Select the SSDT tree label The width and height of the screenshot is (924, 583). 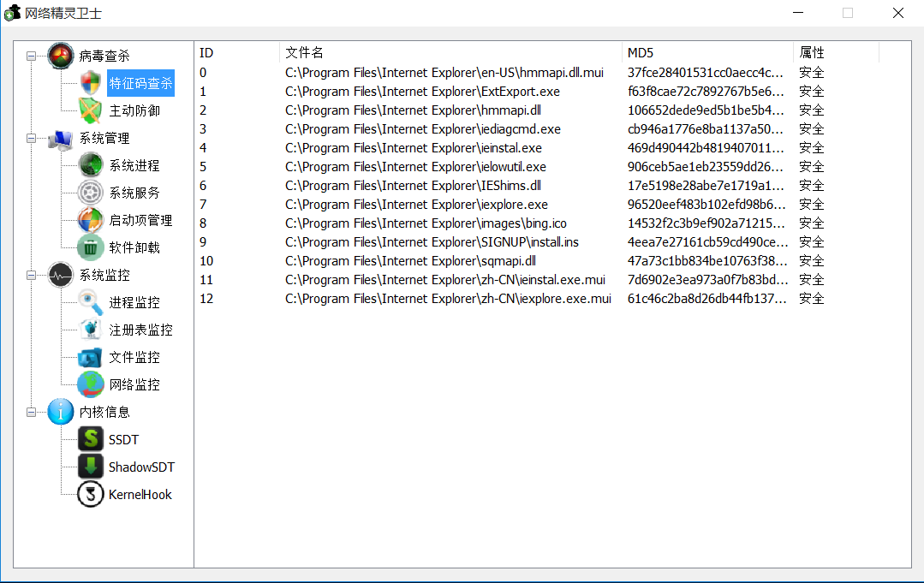[124, 439]
